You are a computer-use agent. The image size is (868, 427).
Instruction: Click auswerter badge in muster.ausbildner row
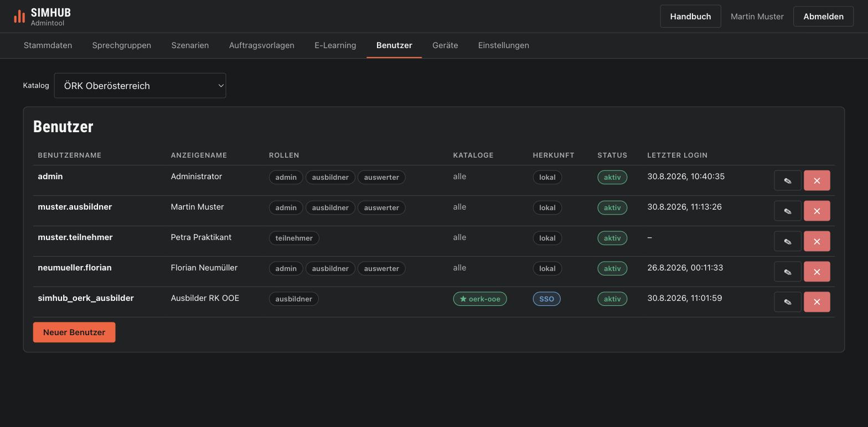point(381,207)
